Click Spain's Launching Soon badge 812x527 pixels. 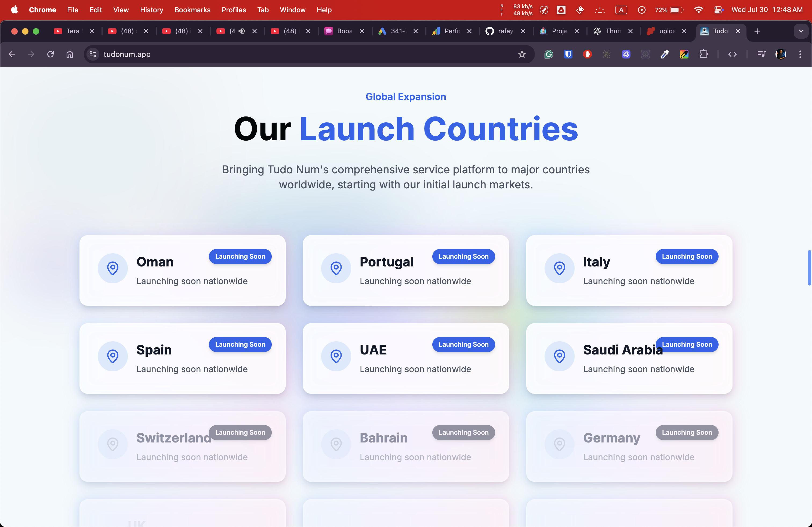pos(240,344)
